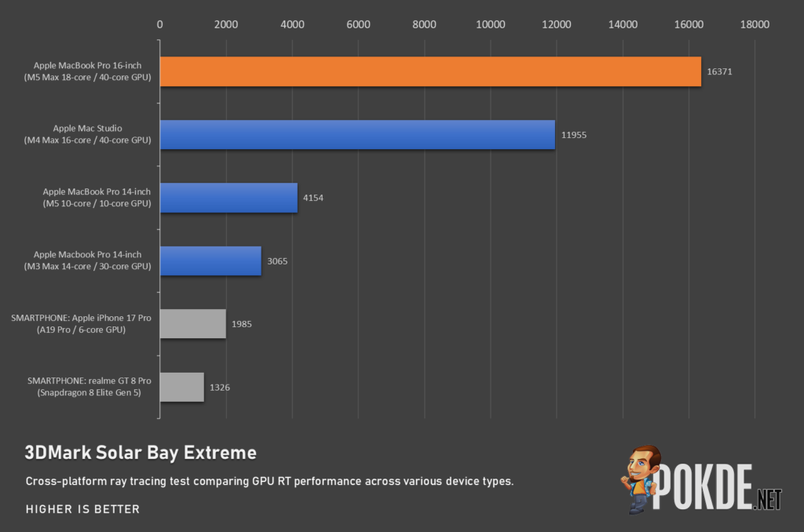This screenshot has width=804, height=532.
Task: Click the axis tick label 6000
Action: (x=358, y=24)
